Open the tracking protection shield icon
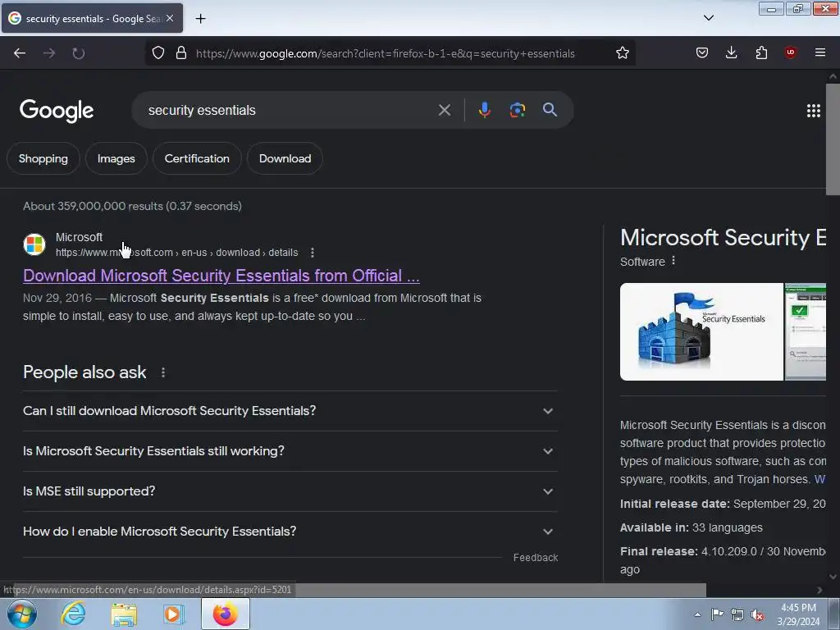The height and width of the screenshot is (630, 840). click(158, 53)
